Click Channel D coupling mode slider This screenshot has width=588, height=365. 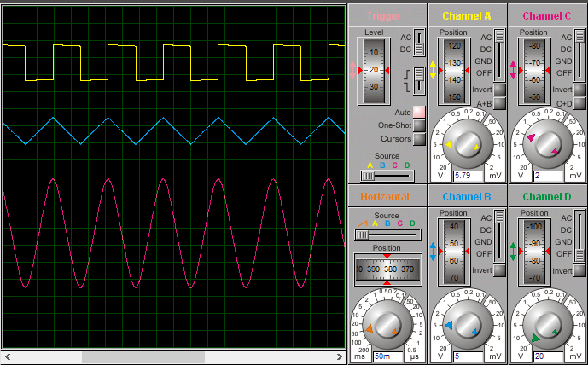click(579, 235)
